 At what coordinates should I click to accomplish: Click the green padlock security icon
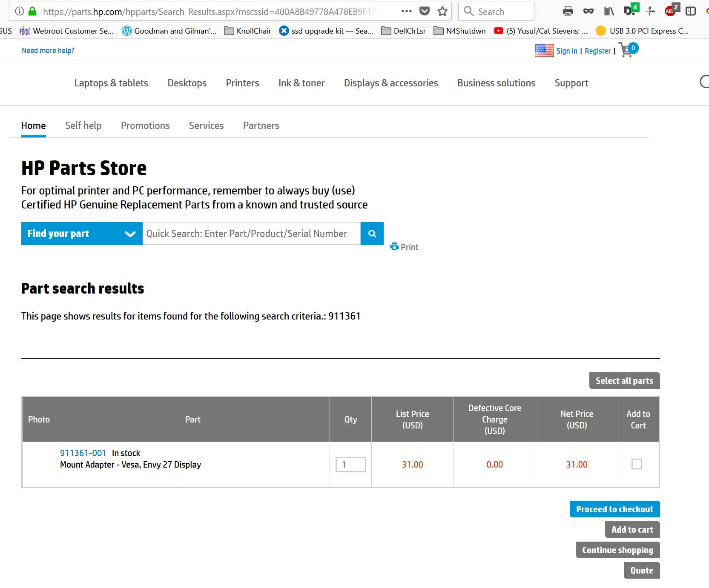(x=32, y=11)
